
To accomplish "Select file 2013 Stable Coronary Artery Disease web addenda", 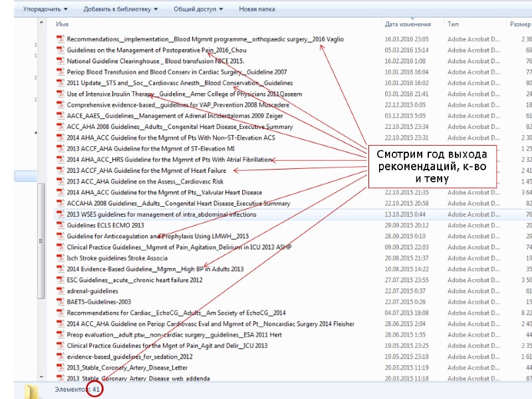I will pyautogui.click(x=138, y=378).
